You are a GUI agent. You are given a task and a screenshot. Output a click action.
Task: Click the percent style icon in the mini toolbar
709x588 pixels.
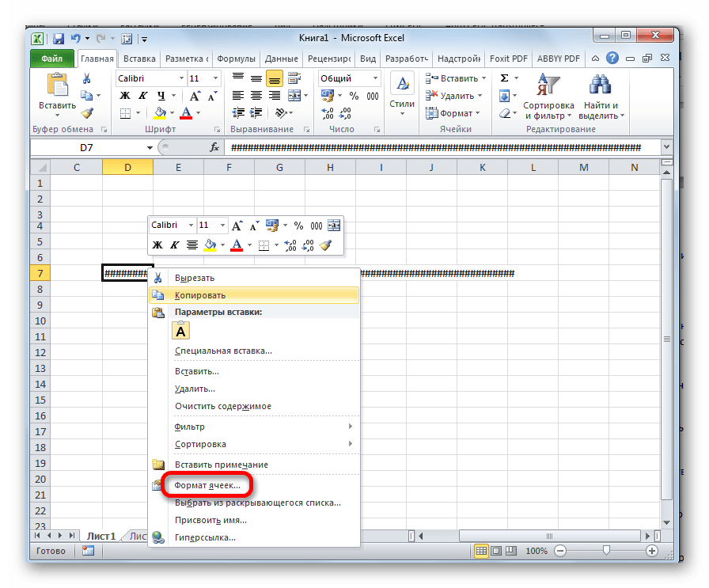coord(298,226)
